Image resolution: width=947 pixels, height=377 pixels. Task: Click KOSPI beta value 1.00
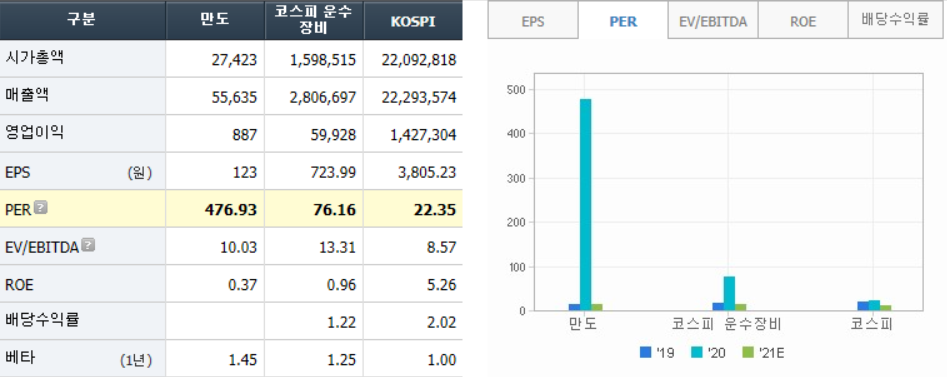click(x=441, y=360)
